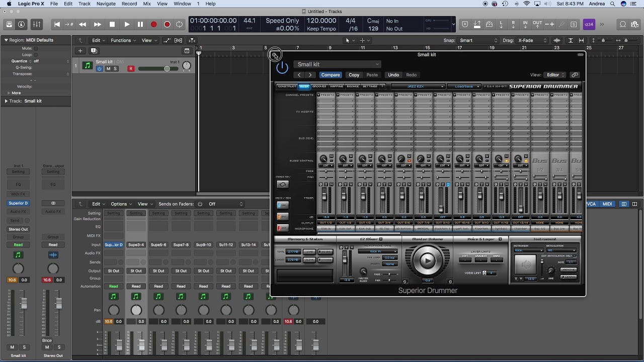Click the Vertical Auto Zoom icon
644x362 pixels.
pyautogui.click(x=571, y=40)
